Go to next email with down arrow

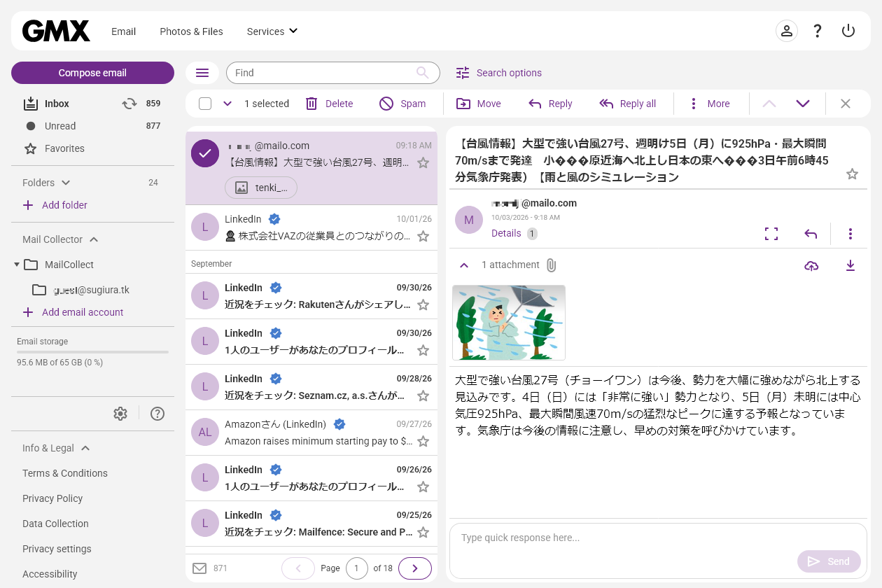[x=803, y=104]
